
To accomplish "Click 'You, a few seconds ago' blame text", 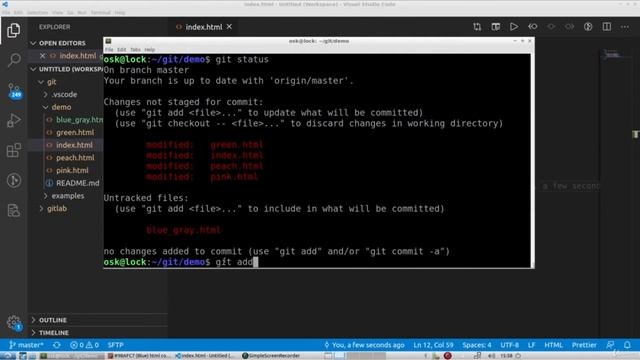I will [364, 345].
